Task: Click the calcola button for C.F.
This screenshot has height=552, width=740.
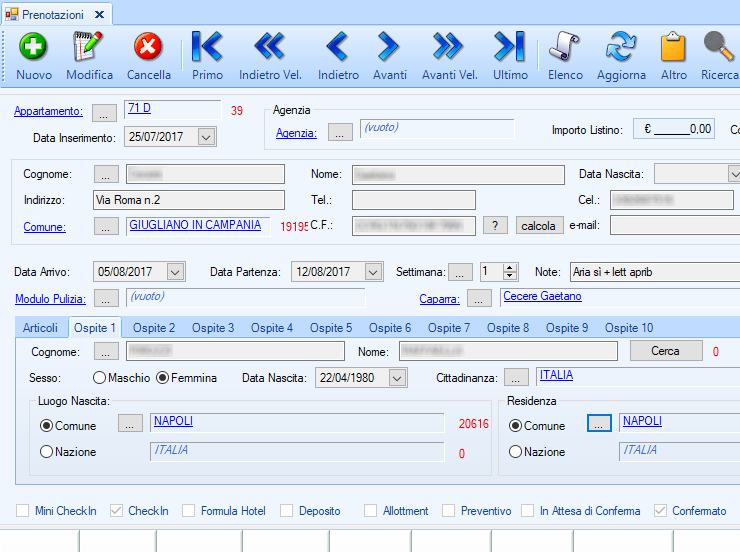Action: pyautogui.click(x=539, y=226)
